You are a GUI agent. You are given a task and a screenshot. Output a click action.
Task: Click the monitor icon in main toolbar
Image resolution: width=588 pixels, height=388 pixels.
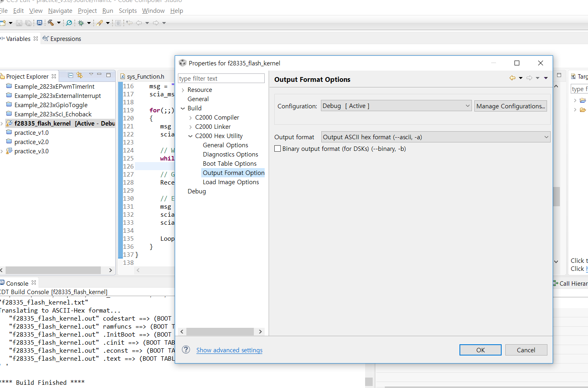click(x=39, y=23)
